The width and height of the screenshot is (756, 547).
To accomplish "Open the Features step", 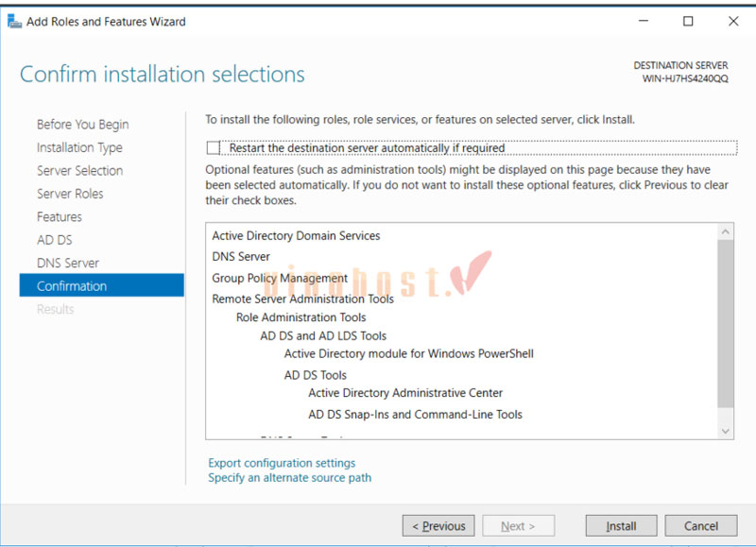I will 60,216.
